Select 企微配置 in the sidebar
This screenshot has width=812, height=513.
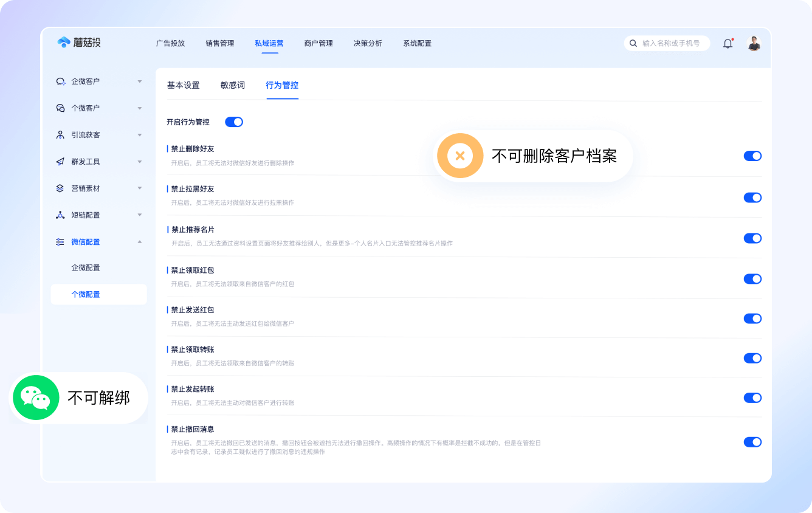click(86, 267)
